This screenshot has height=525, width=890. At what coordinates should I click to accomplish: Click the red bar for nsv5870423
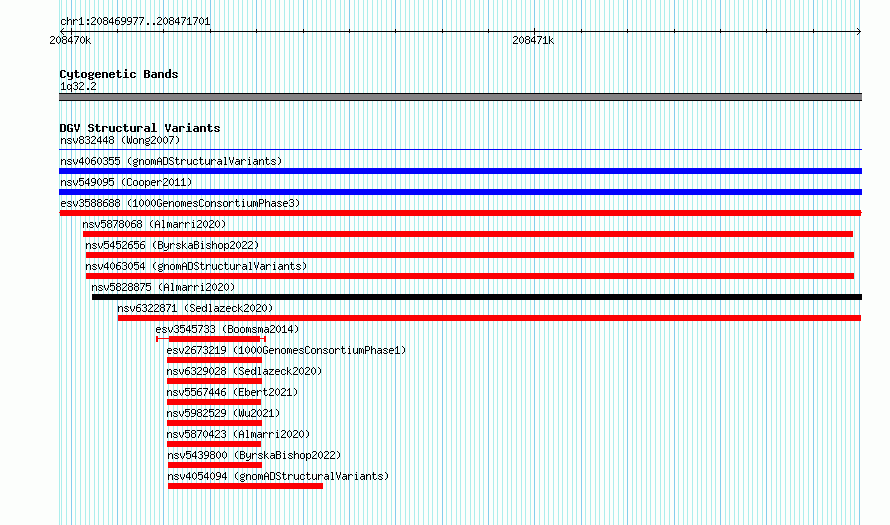[x=214, y=444]
